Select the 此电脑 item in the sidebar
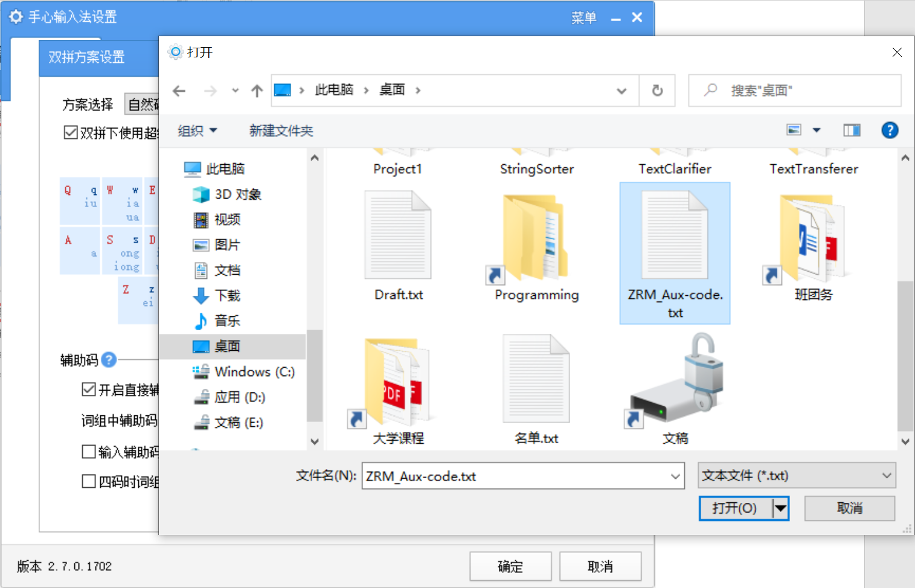The height and width of the screenshot is (588, 915). pos(226,169)
